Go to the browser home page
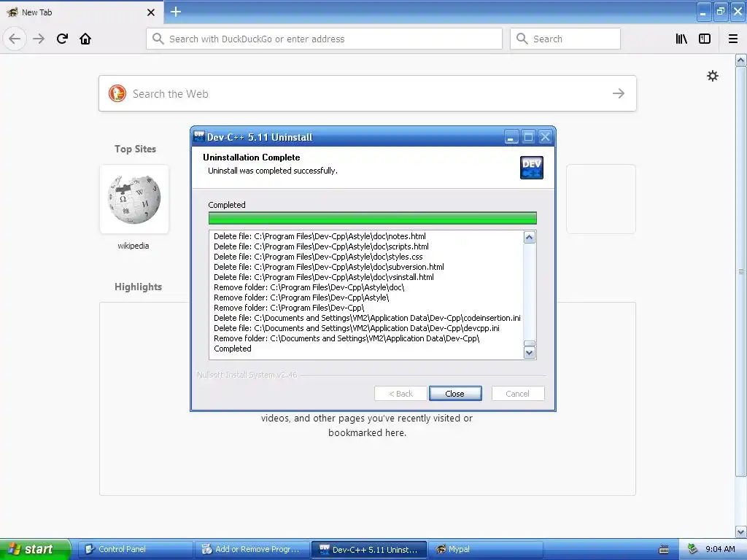The image size is (747, 560). (85, 39)
